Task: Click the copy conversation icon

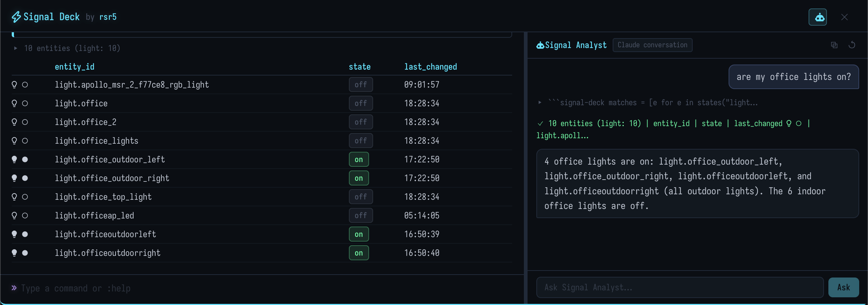Action: tap(834, 45)
